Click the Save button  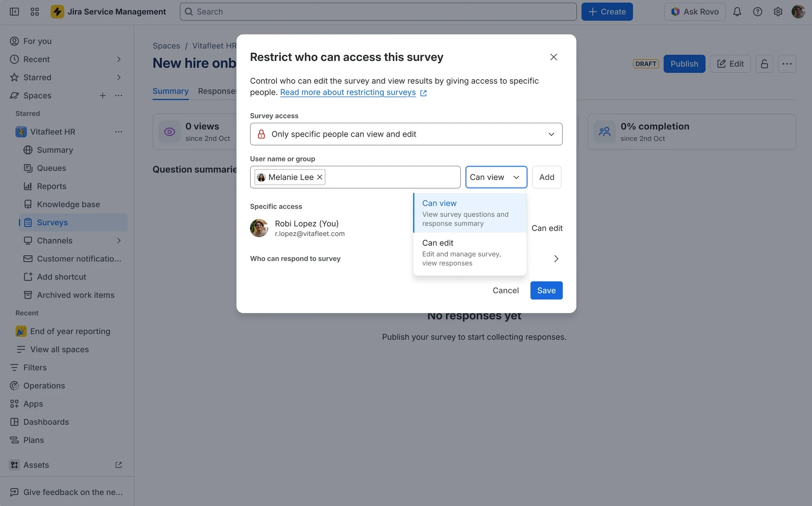tap(546, 290)
